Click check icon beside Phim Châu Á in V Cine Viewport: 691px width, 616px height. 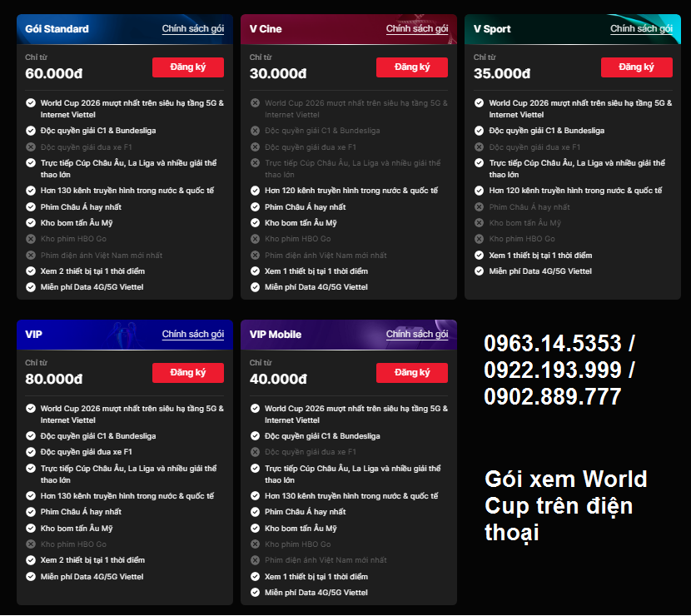click(255, 206)
